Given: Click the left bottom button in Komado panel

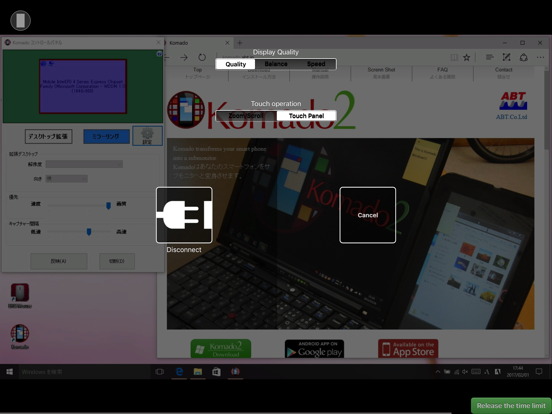Looking at the screenshot, I should coord(59,261).
